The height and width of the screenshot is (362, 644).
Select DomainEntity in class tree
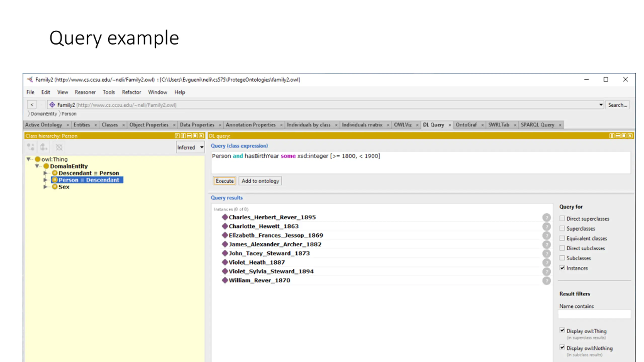pos(69,166)
